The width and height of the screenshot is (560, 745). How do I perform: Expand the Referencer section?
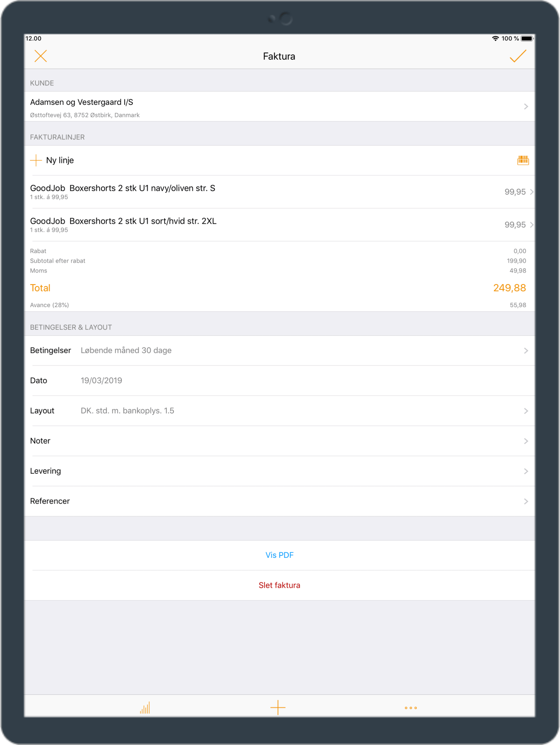pos(280,501)
